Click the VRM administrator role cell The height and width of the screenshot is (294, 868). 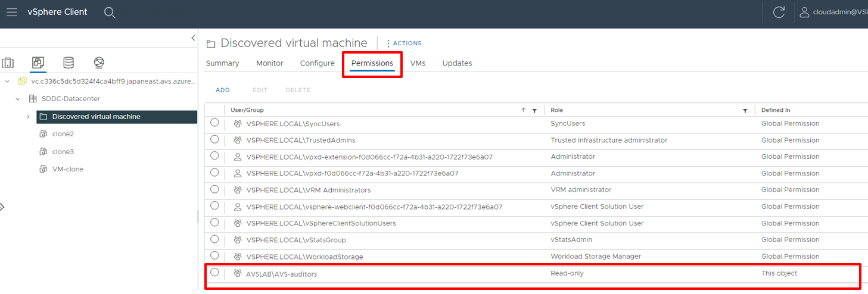[580, 190]
